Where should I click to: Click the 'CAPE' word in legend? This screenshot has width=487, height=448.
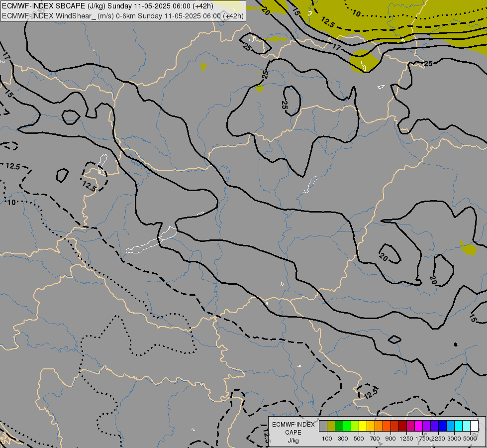tap(293, 433)
